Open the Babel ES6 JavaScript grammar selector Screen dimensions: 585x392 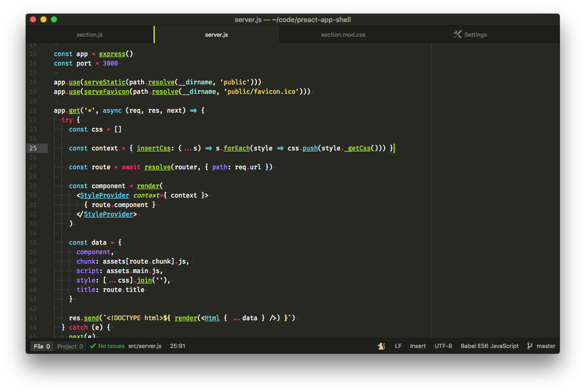489,346
